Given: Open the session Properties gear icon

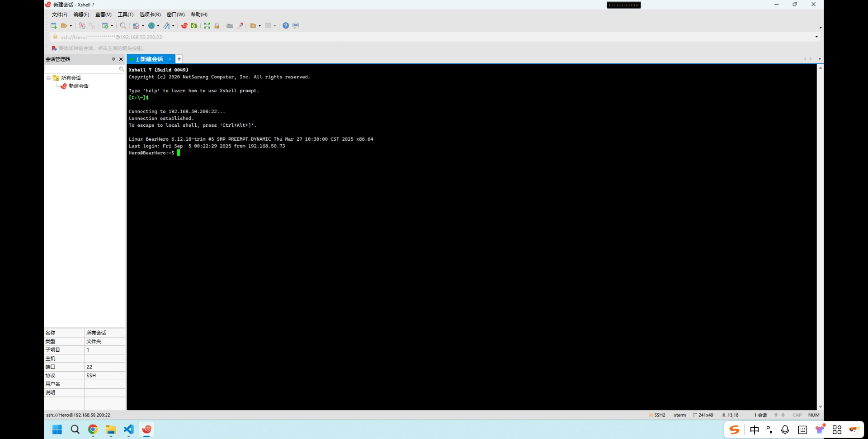Looking at the screenshot, I should 105,26.
